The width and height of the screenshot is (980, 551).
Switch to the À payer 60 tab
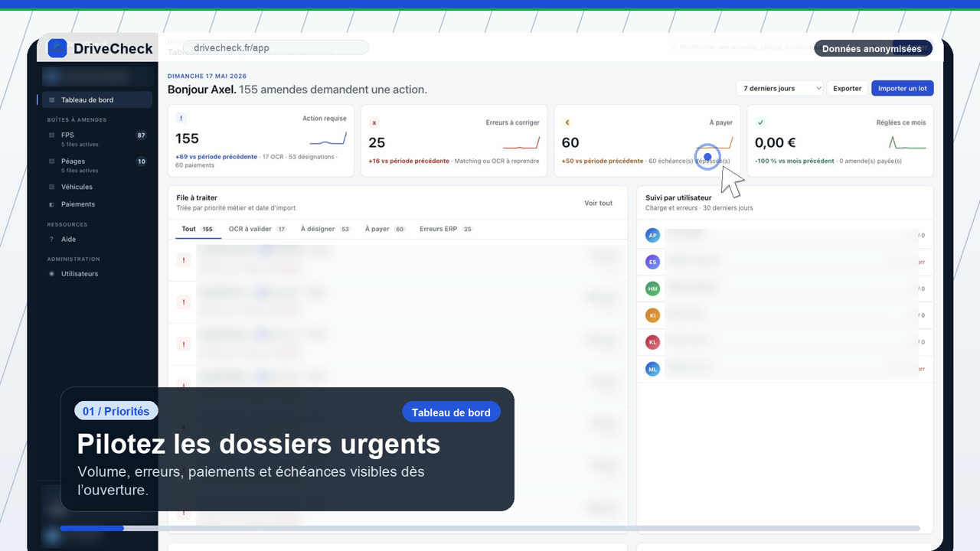[385, 229]
